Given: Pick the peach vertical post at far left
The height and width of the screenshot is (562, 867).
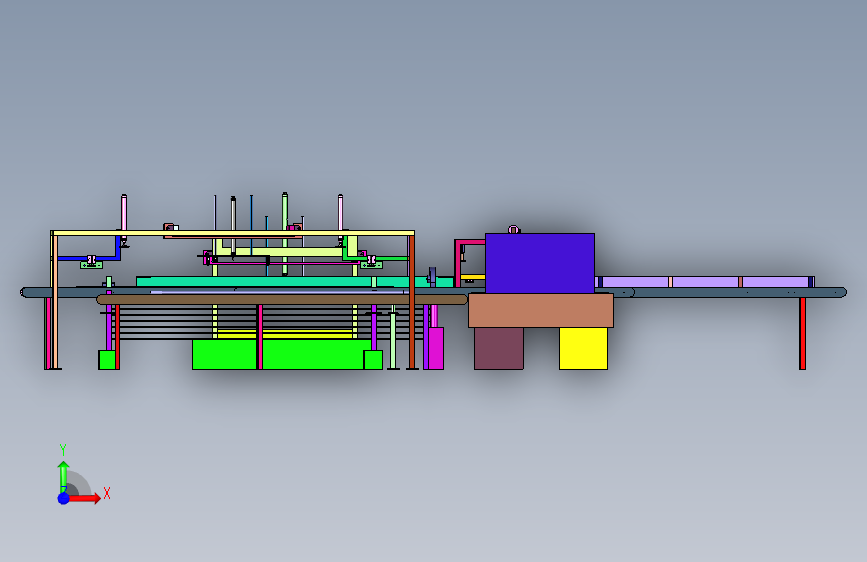Looking at the screenshot, I should coord(55,302).
